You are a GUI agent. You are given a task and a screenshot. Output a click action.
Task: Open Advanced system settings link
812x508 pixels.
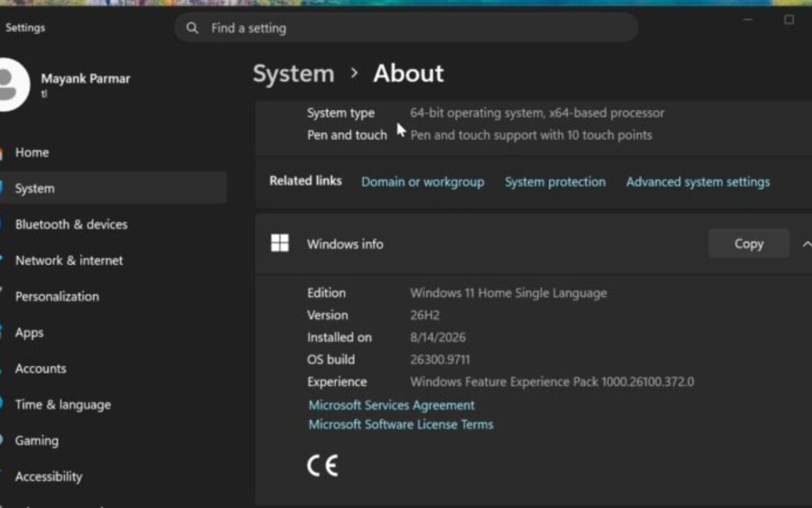[x=698, y=182]
